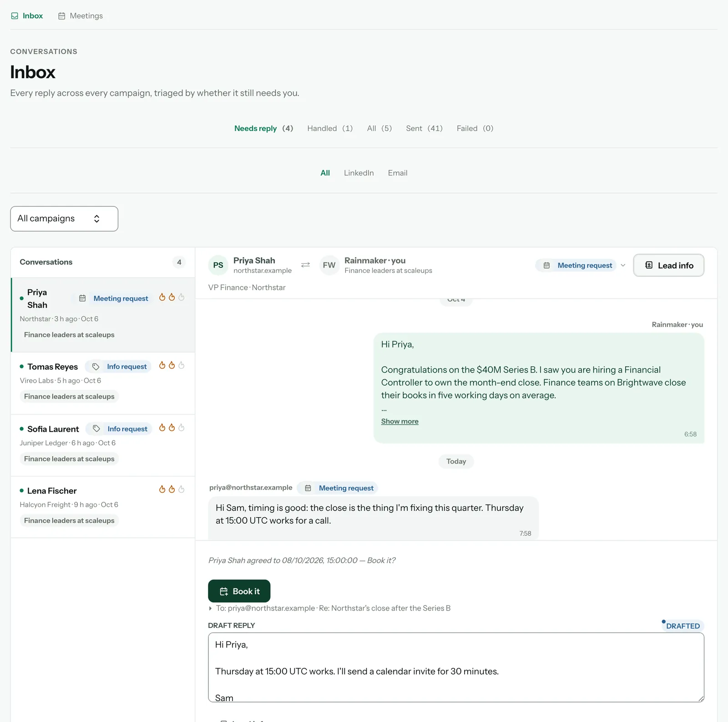Click third flame icon in Sofia Laurent row
Screen dimensions: 728x722
[181, 428]
